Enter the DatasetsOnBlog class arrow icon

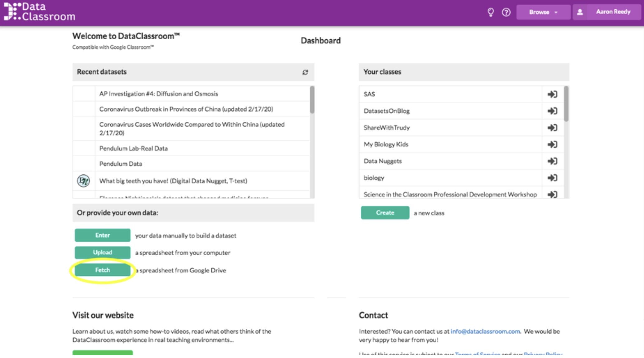click(552, 111)
